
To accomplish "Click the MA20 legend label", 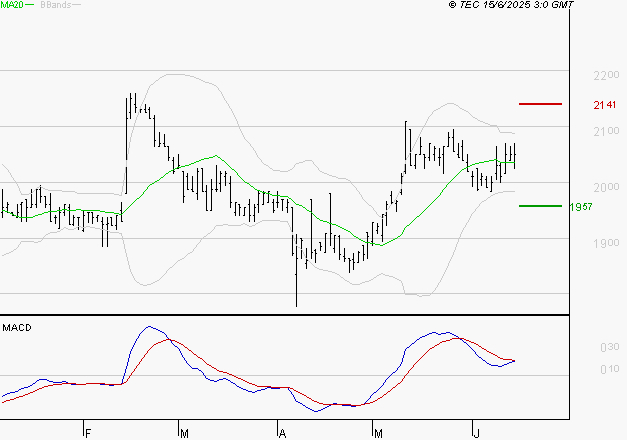I will click(11, 6).
